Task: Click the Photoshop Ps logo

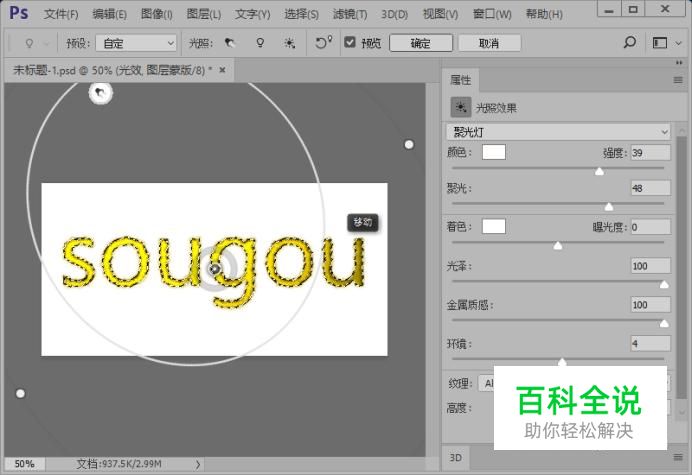Action: coord(19,13)
